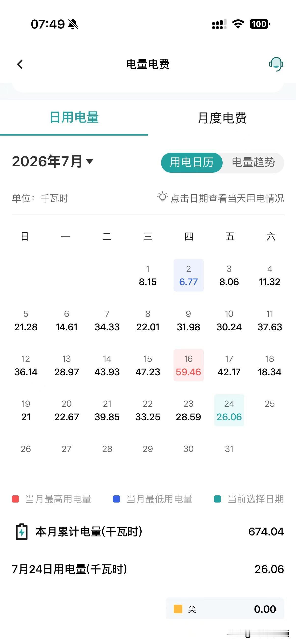
Task: Tap the 尖 value 0.00
Action: pos(265,609)
